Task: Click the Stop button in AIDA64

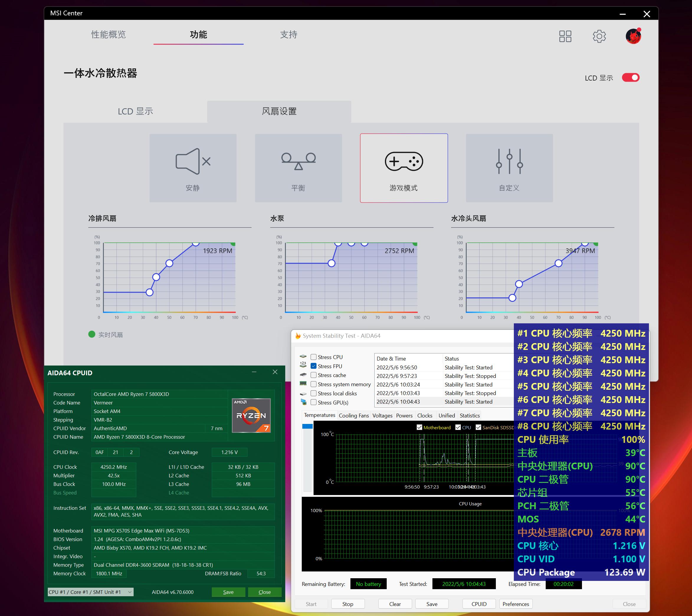Action: (348, 604)
